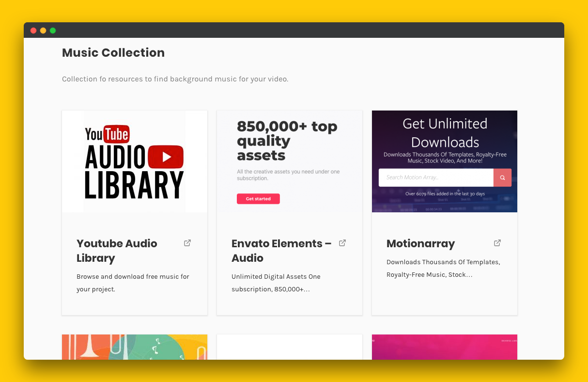The height and width of the screenshot is (382, 588).
Task: Open the Youtube Audio Library title link
Action: 117,251
